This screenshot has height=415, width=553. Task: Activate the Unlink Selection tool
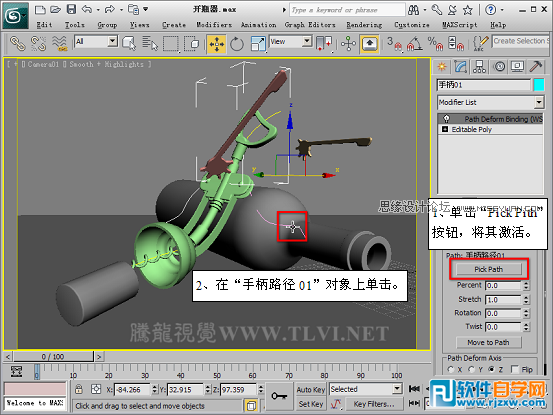pos(38,44)
